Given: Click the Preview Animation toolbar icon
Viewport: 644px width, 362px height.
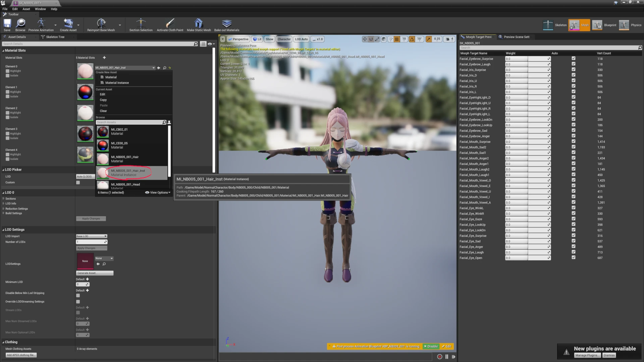Looking at the screenshot, I should point(41,25).
